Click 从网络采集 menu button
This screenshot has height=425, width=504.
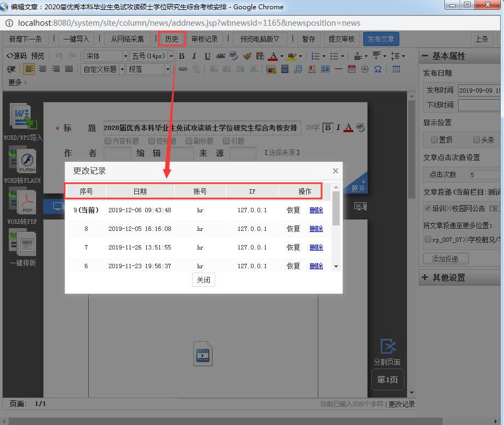click(127, 39)
